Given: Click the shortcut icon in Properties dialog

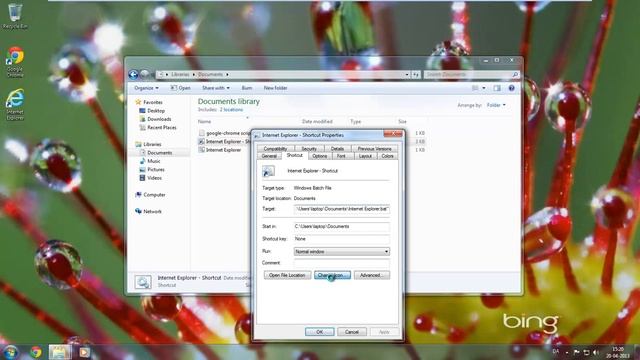Looking at the screenshot, I should click(268, 171).
